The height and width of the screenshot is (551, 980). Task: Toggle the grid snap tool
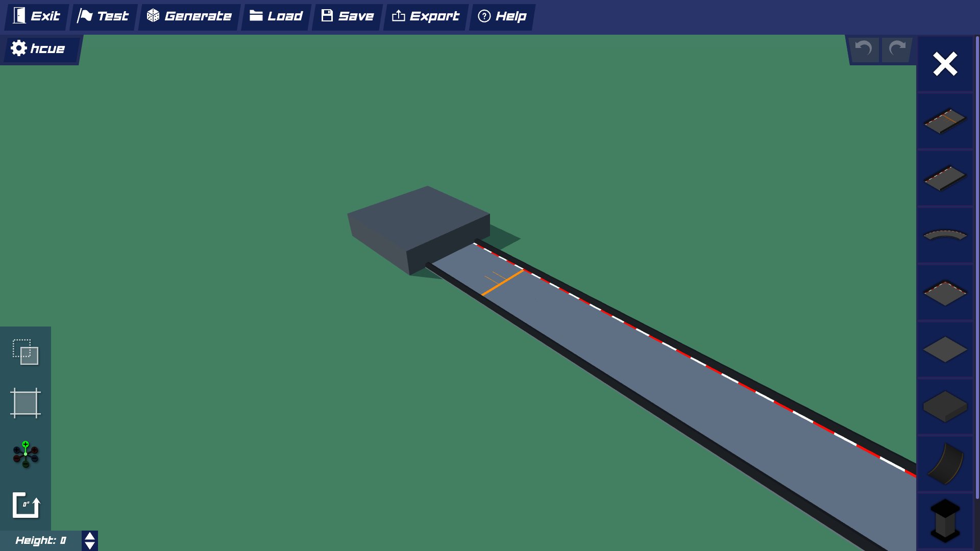(26, 403)
